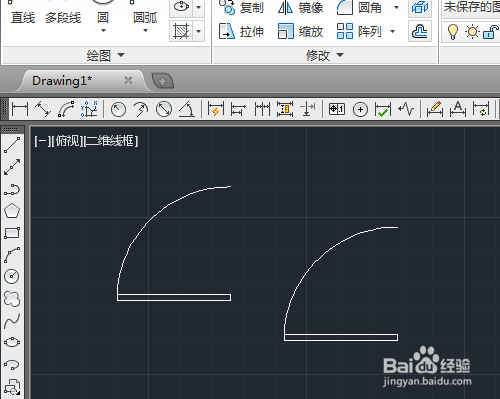The image size is (500, 399).
Task: Click the 直线 line button
Action: (23, 18)
